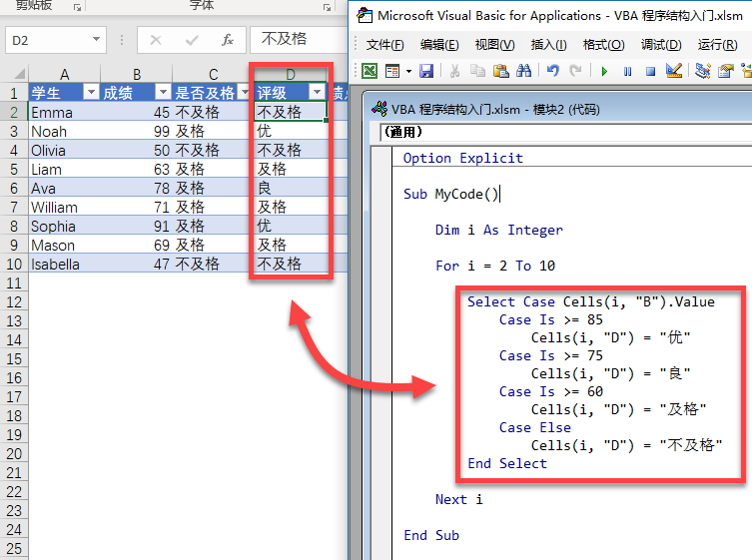Expand the Name Box dropdown arrow

96,40
